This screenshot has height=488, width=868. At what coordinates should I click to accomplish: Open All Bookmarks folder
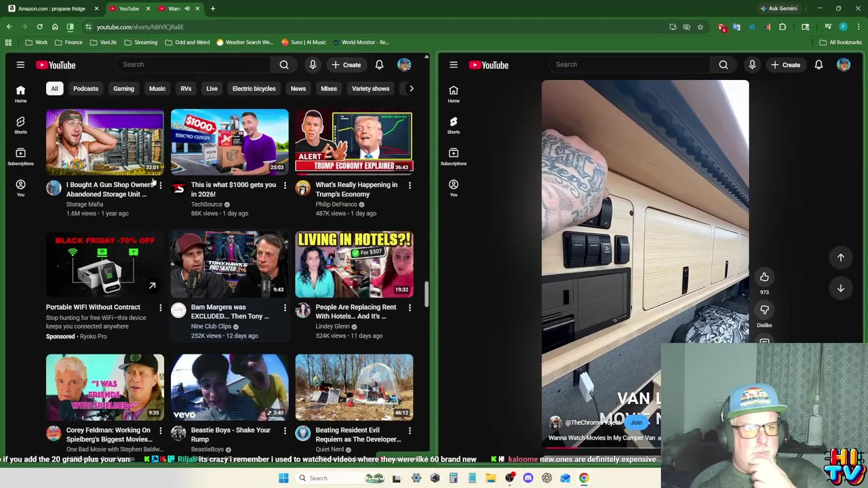[841, 42]
